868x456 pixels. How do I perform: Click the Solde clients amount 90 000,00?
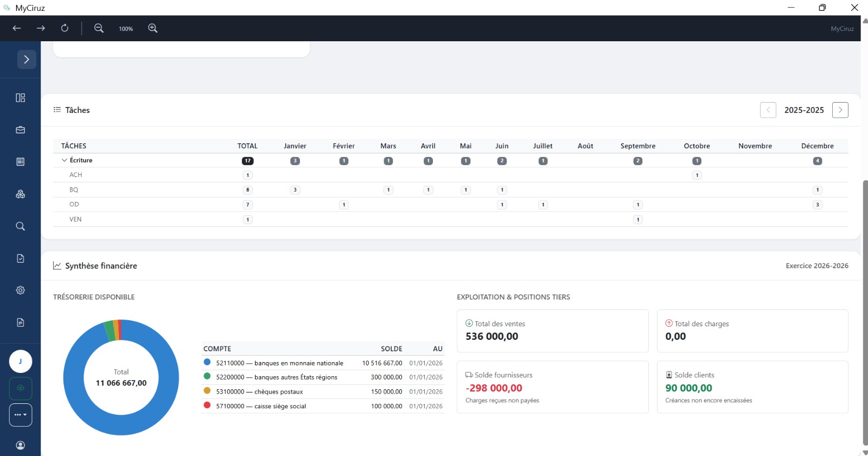pos(688,388)
